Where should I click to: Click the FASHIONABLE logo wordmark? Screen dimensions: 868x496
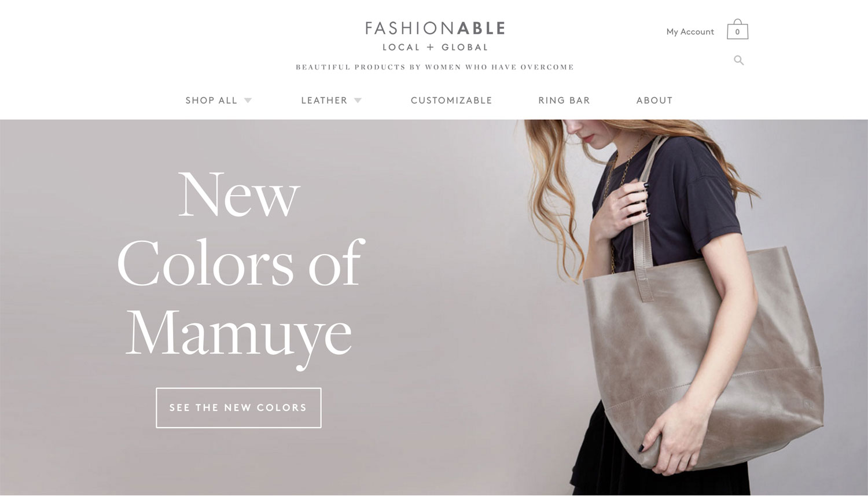pos(435,28)
